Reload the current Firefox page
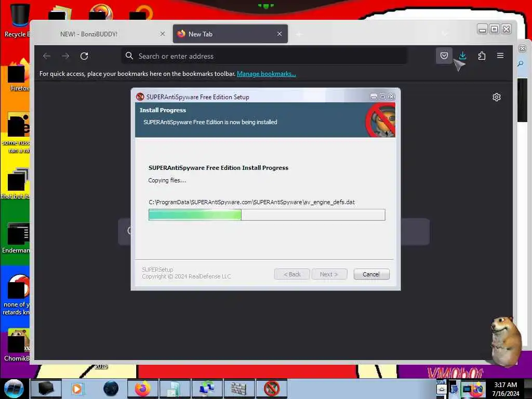This screenshot has height=399, width=532. 85,56
